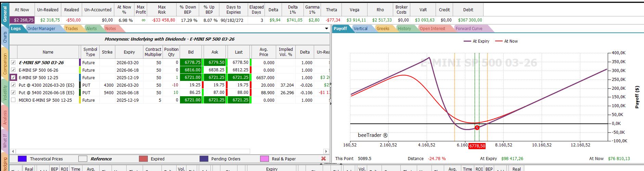Click Avg. Price 6657.000 cell

coord(263,77)
